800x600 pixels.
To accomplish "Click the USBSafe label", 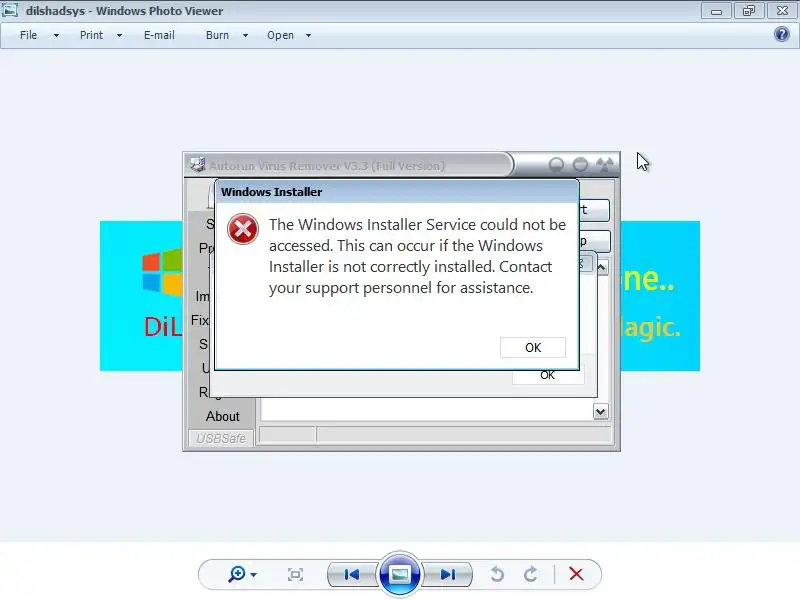I will point(221,438).
